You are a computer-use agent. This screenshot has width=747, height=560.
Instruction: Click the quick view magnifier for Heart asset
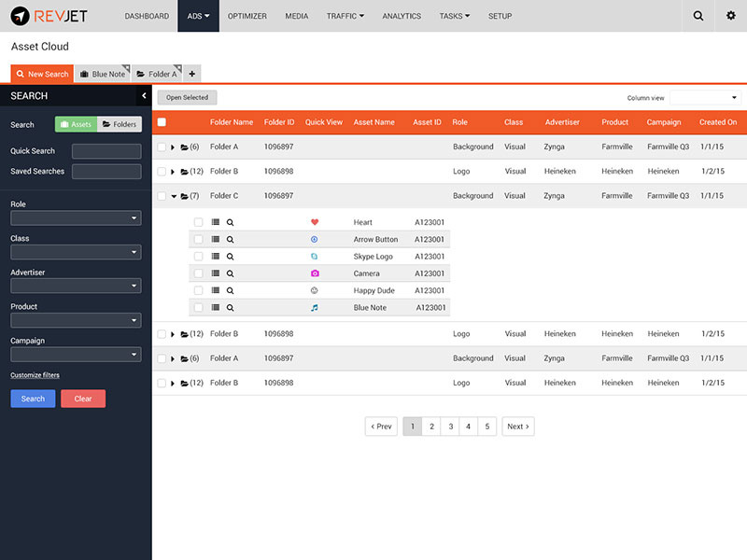pos(230,223)
